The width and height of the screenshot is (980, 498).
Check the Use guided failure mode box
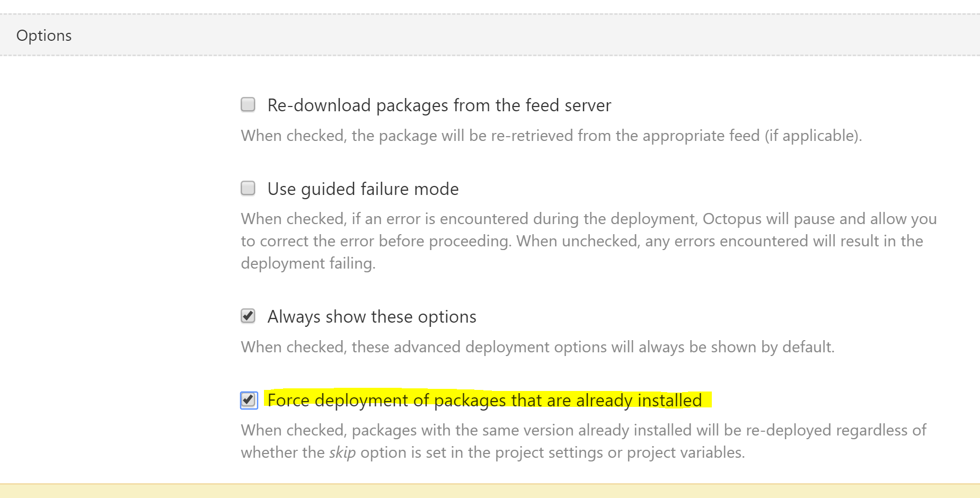(x=248, y=188)
